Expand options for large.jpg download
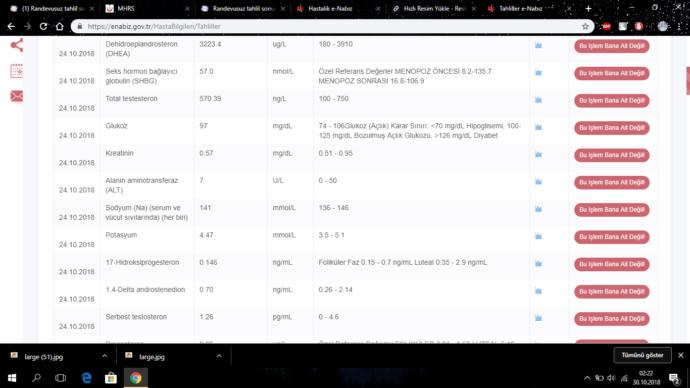 tap(219, 356)
